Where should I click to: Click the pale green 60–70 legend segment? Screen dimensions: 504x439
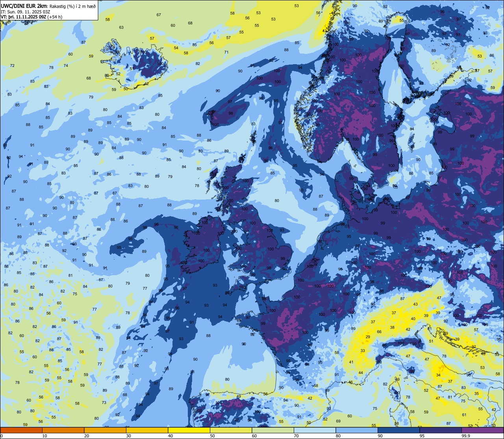tap(273, 430)
